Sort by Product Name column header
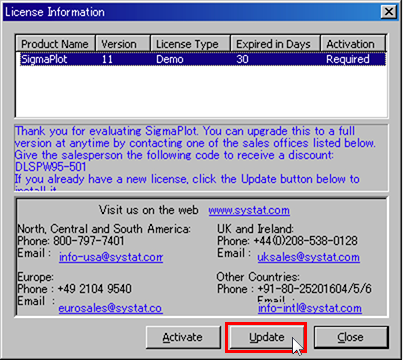Viewport: 404px width, 360px height. (55, 44)
